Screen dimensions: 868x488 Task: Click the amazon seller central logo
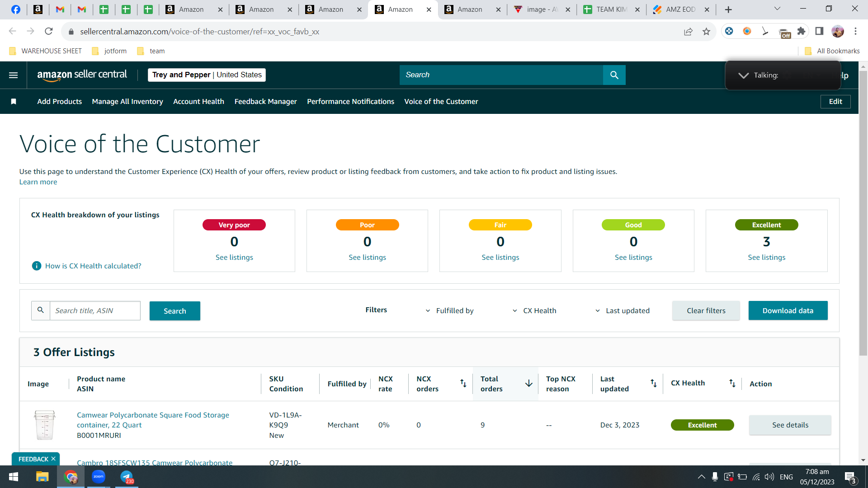[x=82, y=75]
